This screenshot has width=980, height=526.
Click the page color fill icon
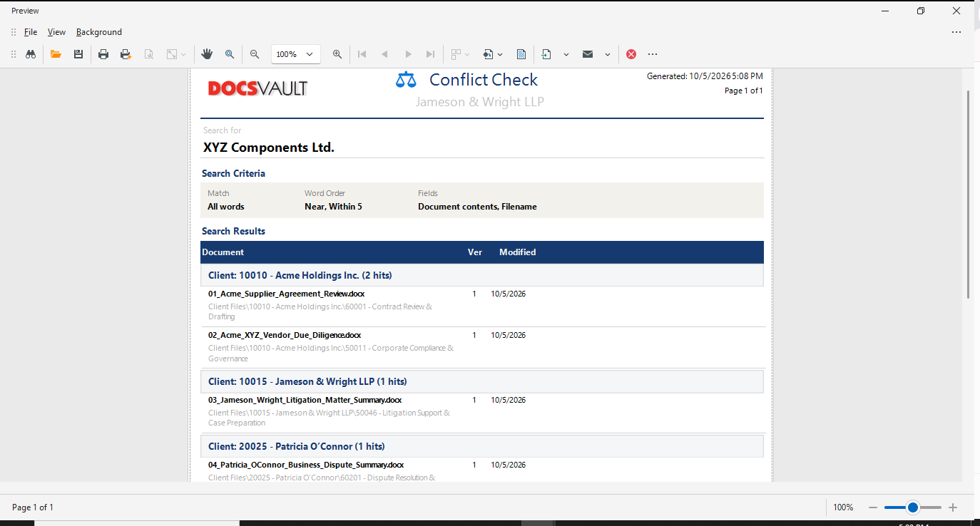tap(488, 54)
